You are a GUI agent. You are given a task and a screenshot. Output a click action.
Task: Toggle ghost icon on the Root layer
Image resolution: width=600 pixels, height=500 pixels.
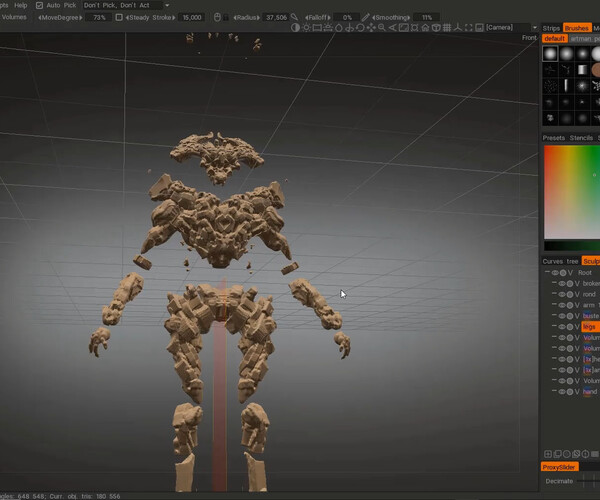pyautogui.click(x=563, y=273)
